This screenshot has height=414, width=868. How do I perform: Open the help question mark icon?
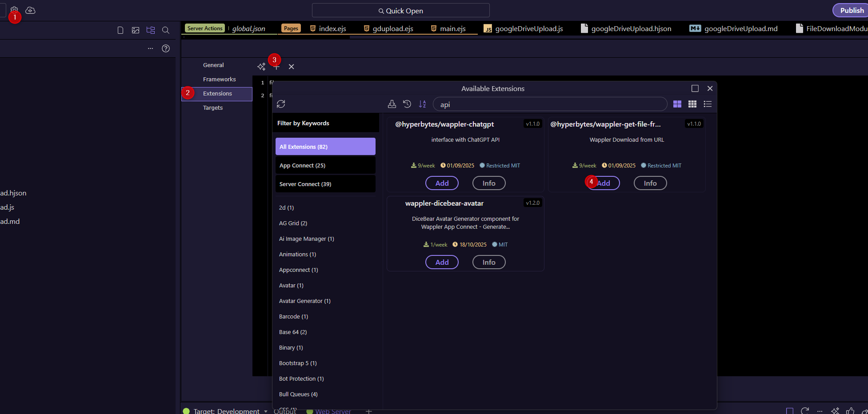pos(166,48)
